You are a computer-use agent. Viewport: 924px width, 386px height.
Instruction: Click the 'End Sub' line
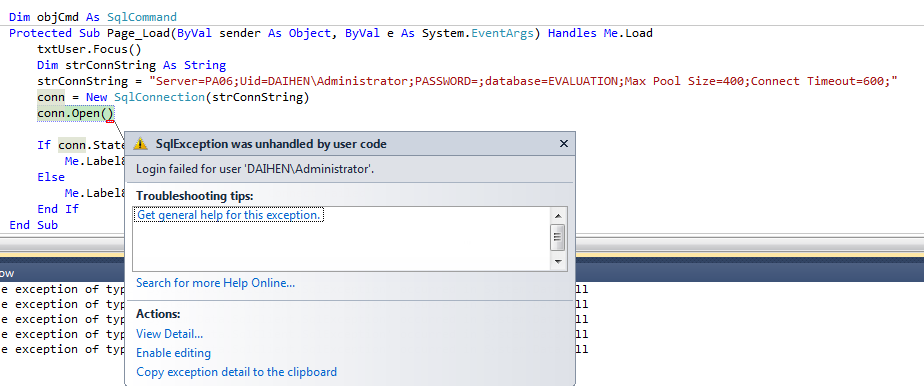click(34, 225)
